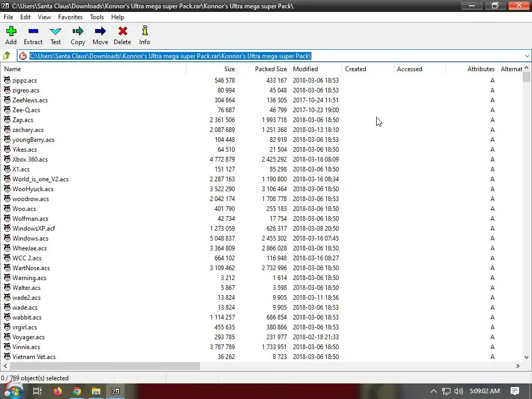Viewport: 532px width, 399px height.
Task: Open the Info toolbar icon
Action: [x=144, y=31]
